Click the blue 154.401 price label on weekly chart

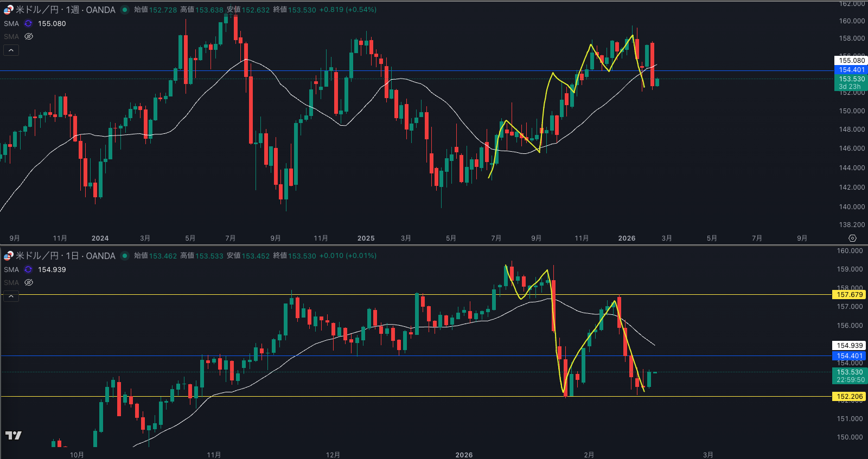coord(852,70)
